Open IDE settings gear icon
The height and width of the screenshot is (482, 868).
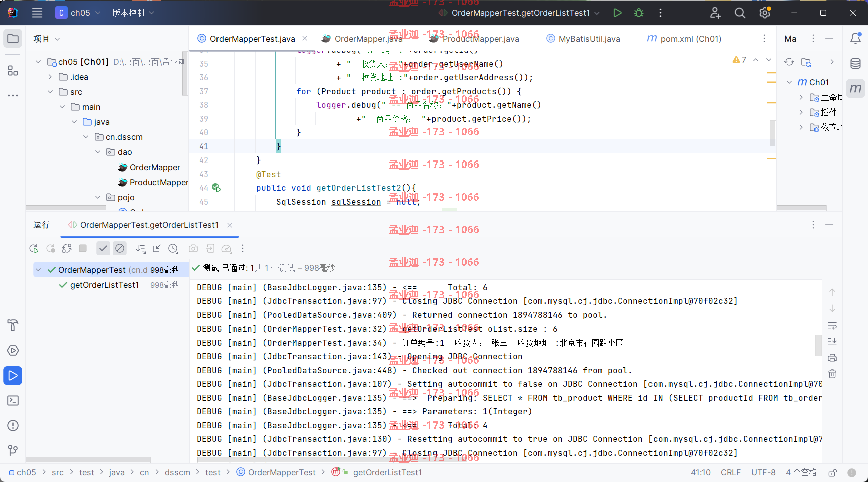click(765, 13)
